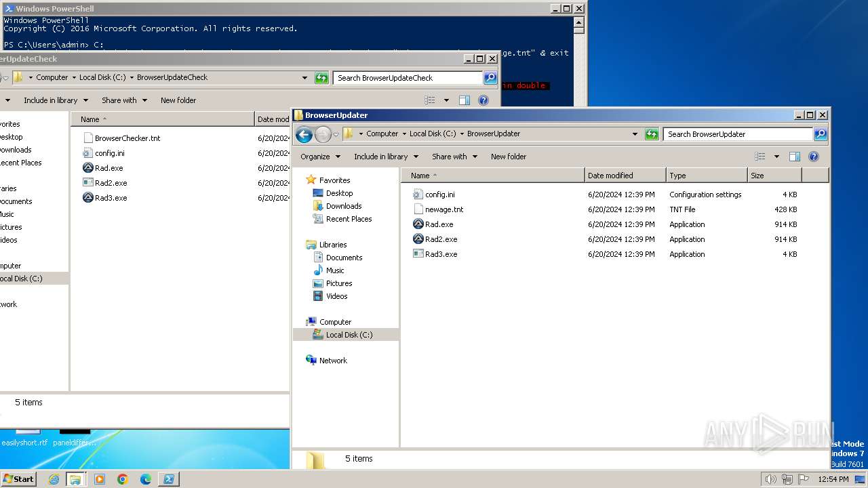
Task: Refresh the BrowserUpdater folder view
Action: click(x=652, y=134)
